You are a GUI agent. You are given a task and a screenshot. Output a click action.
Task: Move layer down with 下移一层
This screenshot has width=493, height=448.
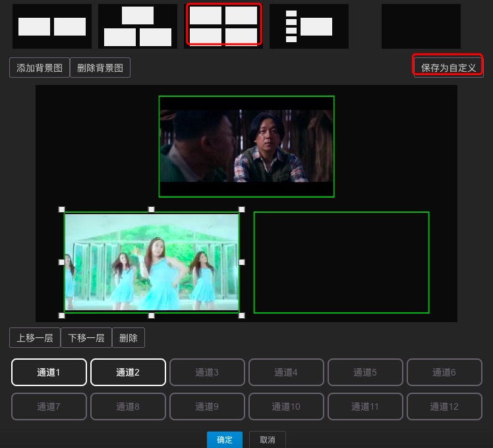[86, 338]
